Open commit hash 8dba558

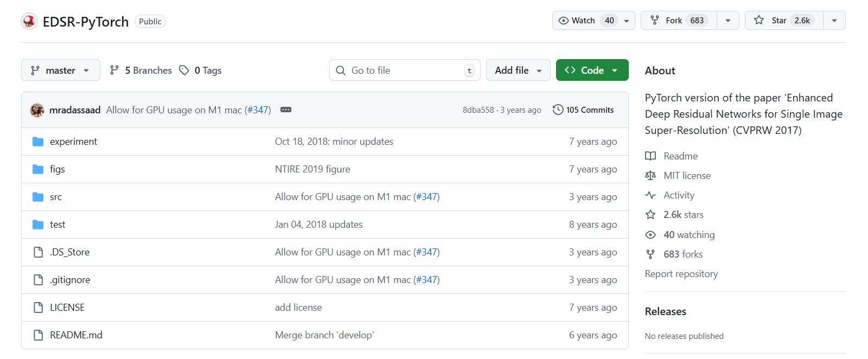(478, 110)
